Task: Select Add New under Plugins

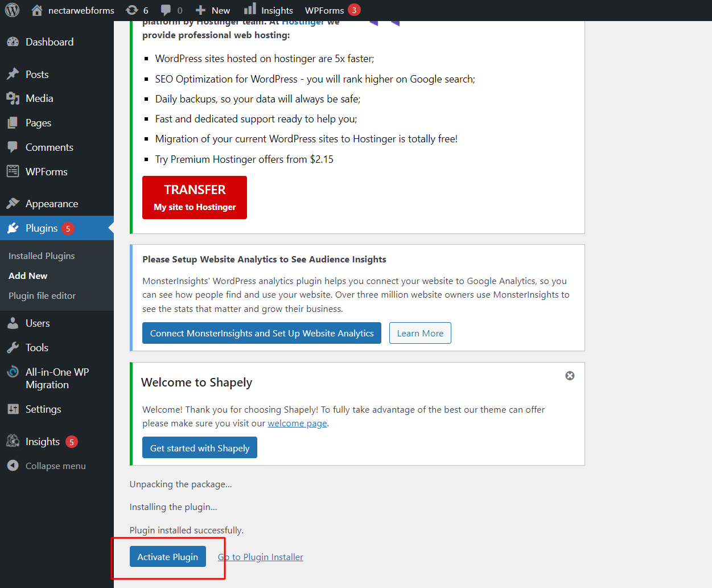Action: point(28,276)
